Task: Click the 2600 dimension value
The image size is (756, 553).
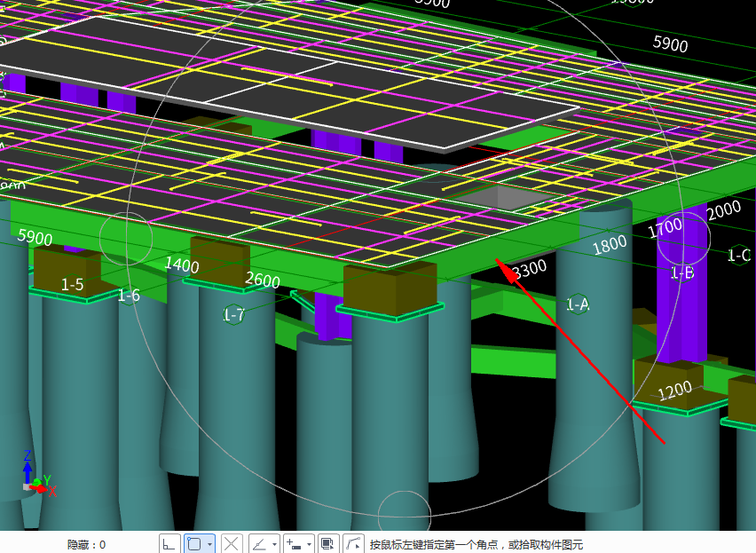Action: (x=263, y=280)
